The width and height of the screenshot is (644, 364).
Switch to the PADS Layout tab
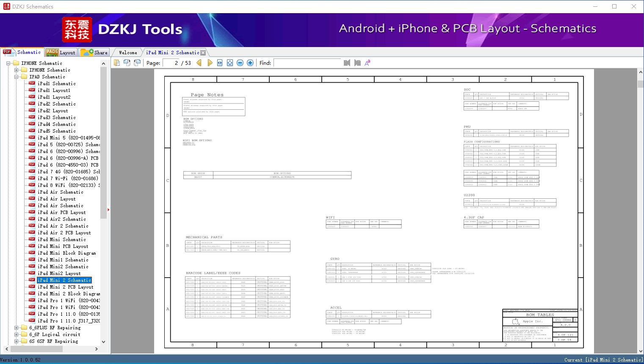pos(61,53)
